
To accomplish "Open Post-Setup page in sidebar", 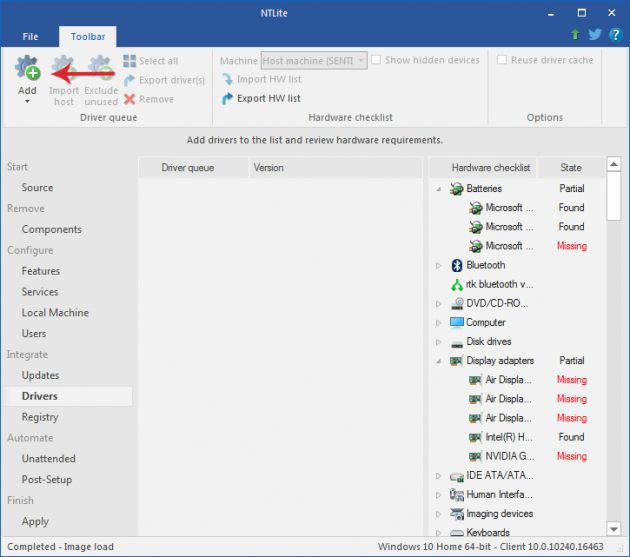I will coord(47,479).
